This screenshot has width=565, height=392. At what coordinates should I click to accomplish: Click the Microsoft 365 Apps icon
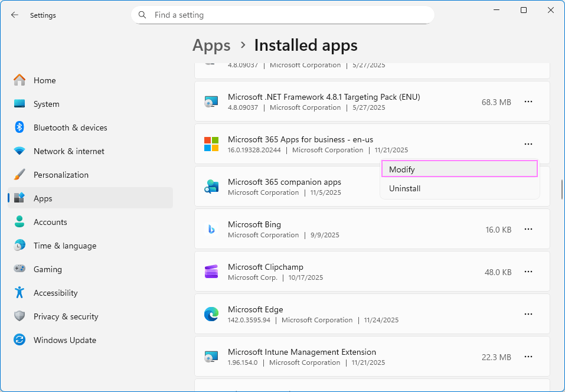click(x=211, y=143)
